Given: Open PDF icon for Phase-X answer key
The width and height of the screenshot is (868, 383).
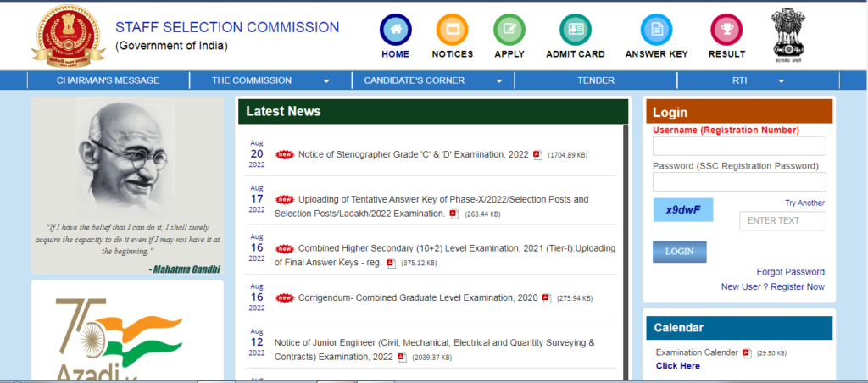Looking at the screenshot, I should [x=454, y=214].
